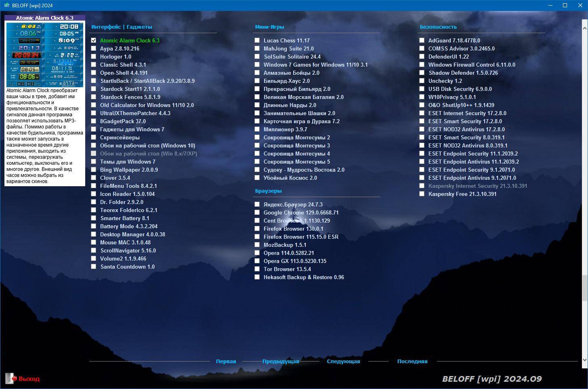
Task: Check the FileMenu Tools 8.4.2.1 box
Action: tap(94, 186)
